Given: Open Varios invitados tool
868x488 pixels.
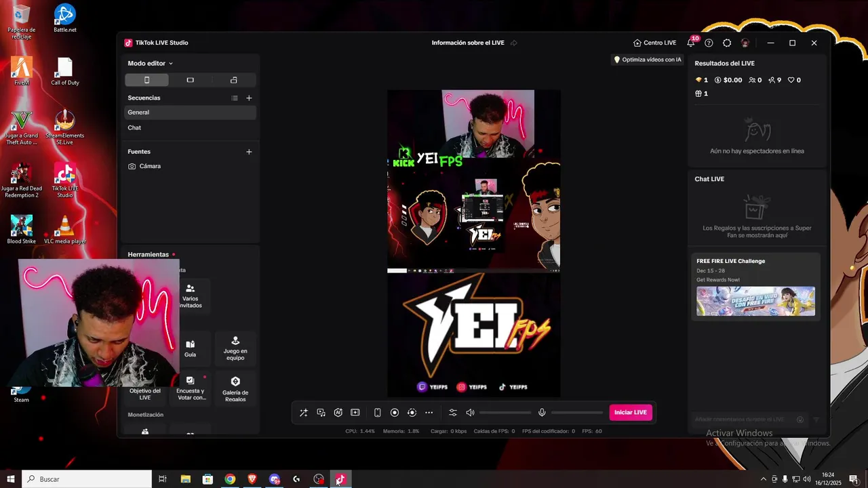Looking at the screenshot, I should [191, 296].
